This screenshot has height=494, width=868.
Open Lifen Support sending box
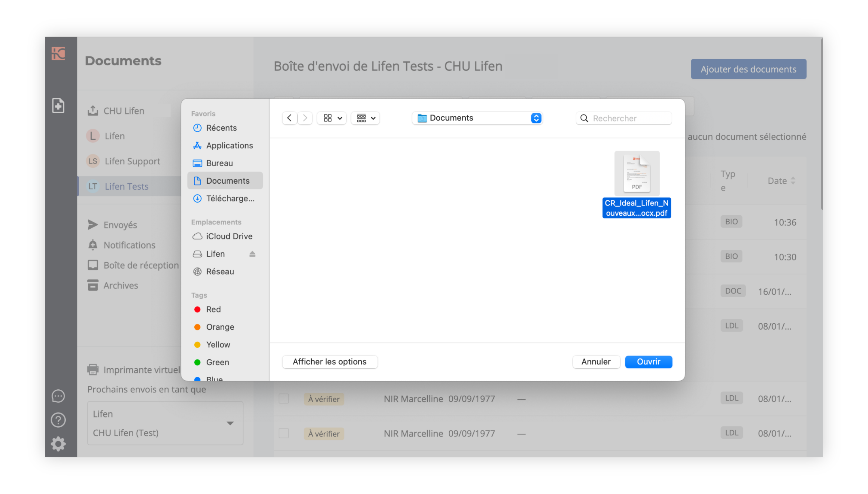pyautogui.click(x=133, y=161)
